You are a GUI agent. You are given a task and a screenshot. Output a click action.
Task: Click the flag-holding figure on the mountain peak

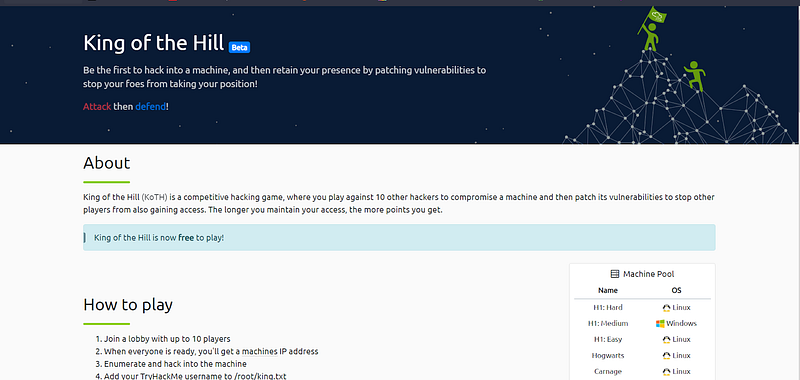652,29
